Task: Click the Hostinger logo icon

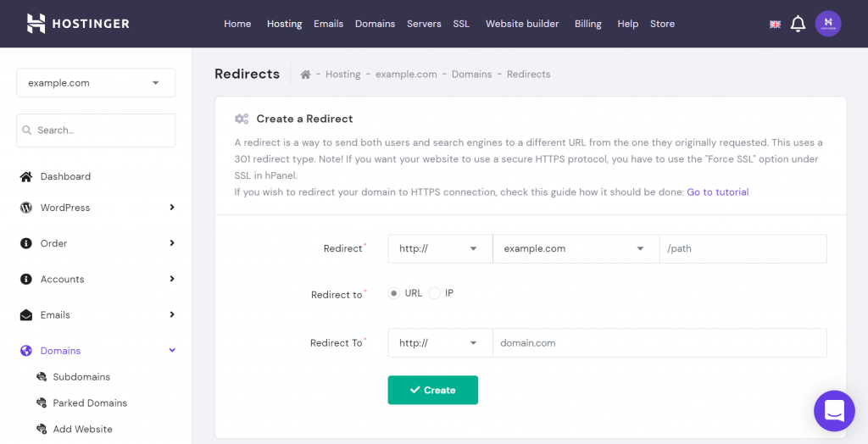Action: 36,24
